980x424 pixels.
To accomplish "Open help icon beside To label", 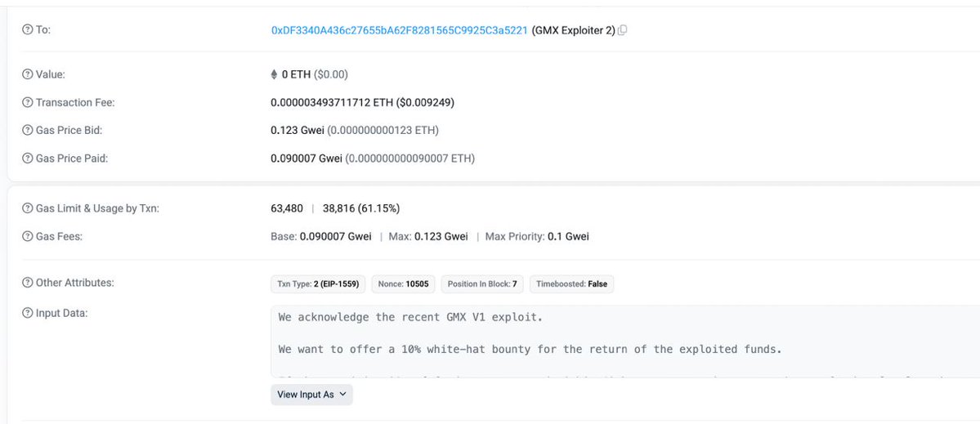I will coord(27,30).
